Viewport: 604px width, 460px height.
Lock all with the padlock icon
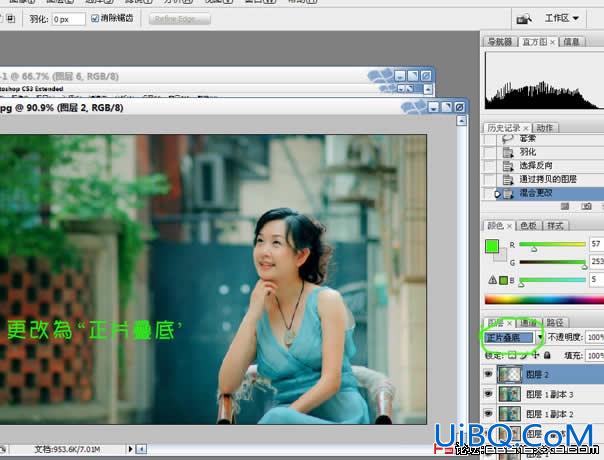[x=547, y=355]
